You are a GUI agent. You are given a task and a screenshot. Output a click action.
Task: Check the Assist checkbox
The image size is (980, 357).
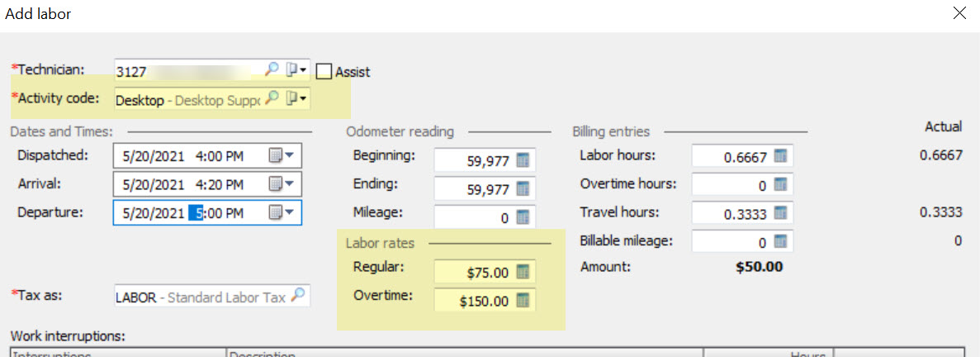(323, 71)
